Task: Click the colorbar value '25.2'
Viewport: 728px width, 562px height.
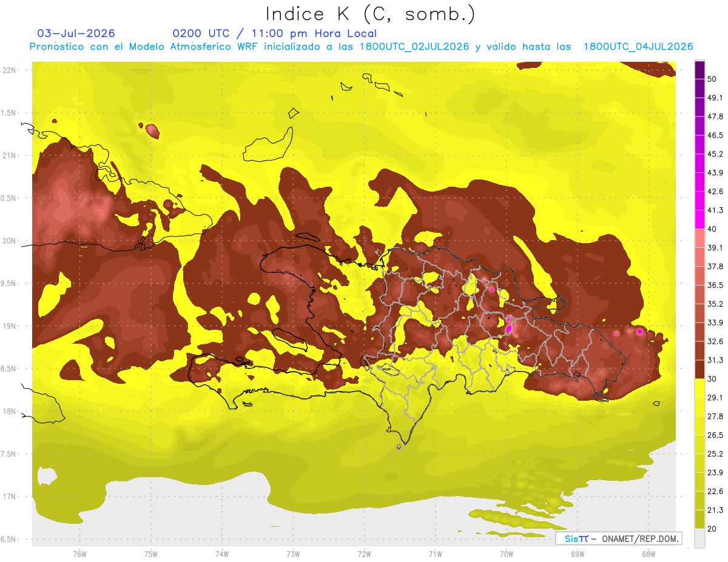Action: coord(715,454)
